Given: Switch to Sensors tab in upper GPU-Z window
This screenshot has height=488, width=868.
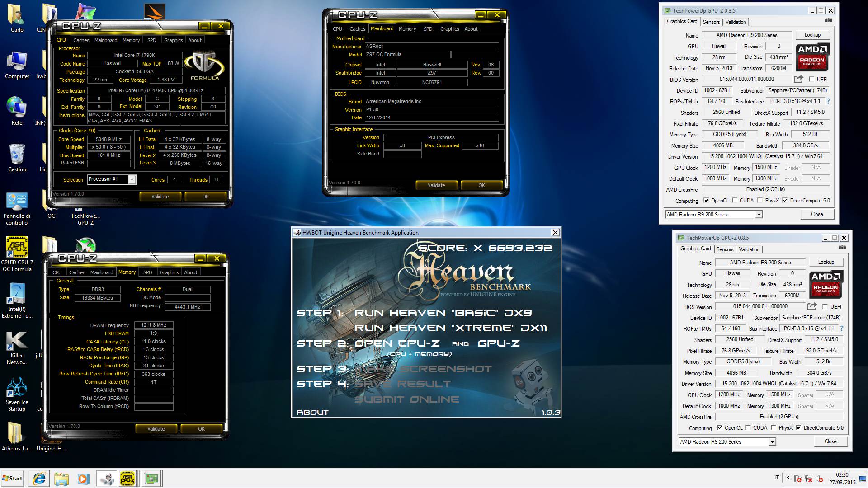Looking at the screenshot, I should click(x=711, y=22).
